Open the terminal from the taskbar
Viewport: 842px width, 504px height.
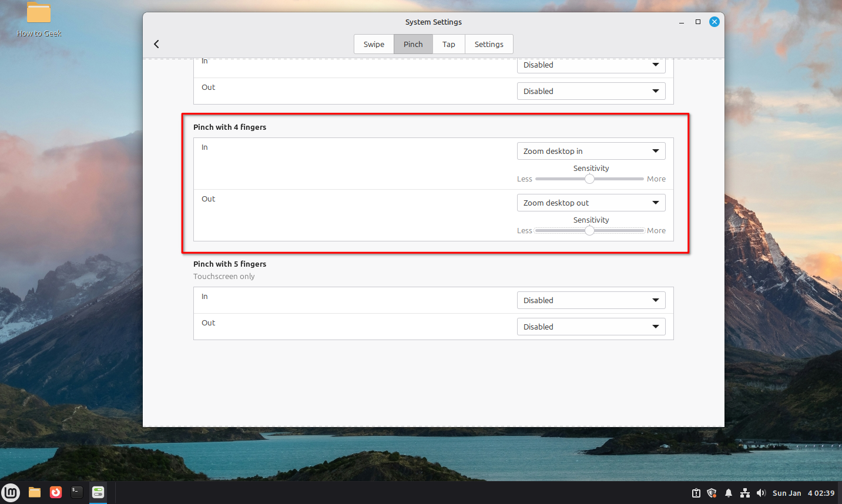(76, 492)
